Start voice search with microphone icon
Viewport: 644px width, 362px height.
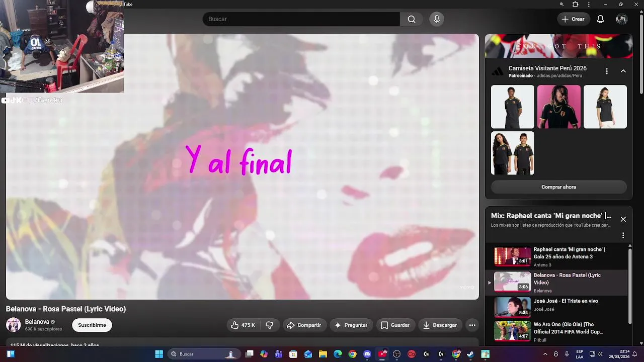point(437,19)
